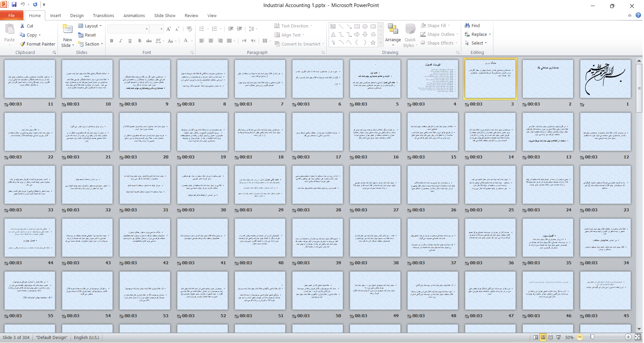Click the Arrange icon

coord(393,29)
